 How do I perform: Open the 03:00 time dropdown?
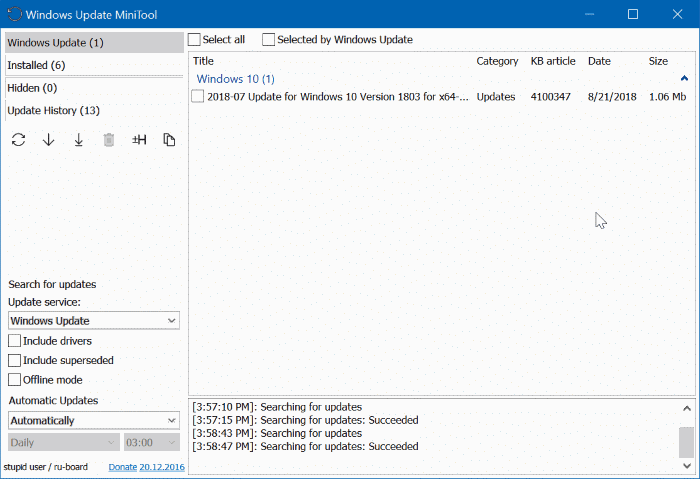coord(152,442)
